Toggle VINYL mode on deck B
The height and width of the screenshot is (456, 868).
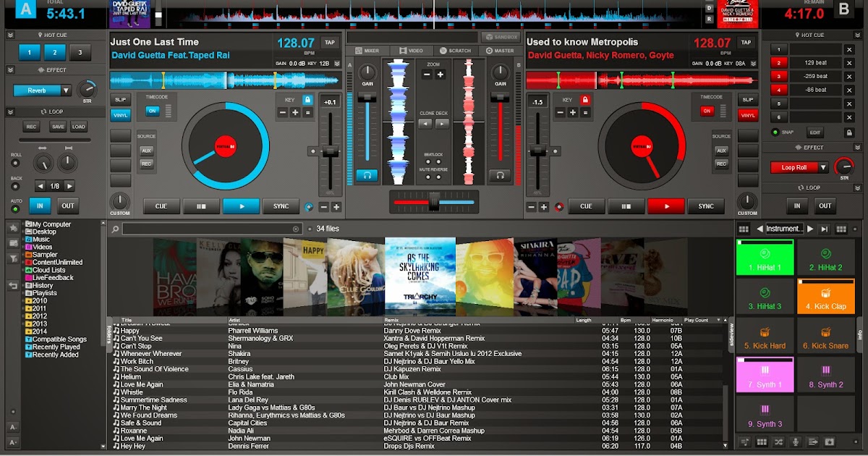(748, 115)
